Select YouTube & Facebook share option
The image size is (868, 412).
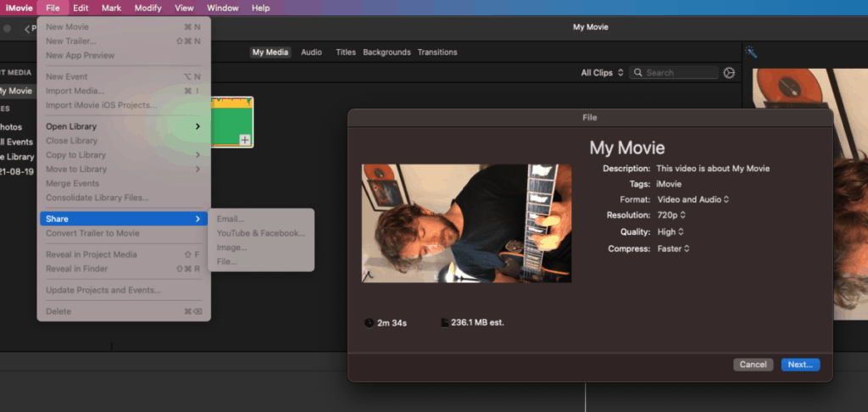(x=261, y=233)
